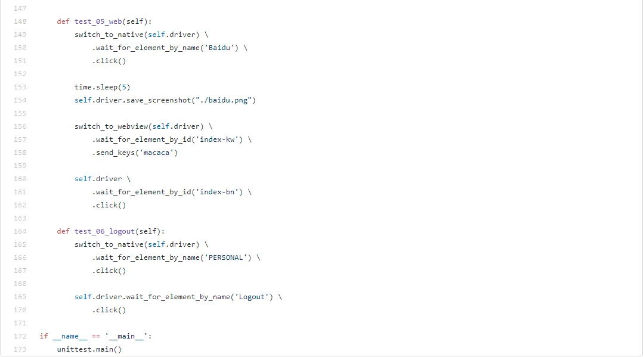Click line number 148

pos(20,21)
